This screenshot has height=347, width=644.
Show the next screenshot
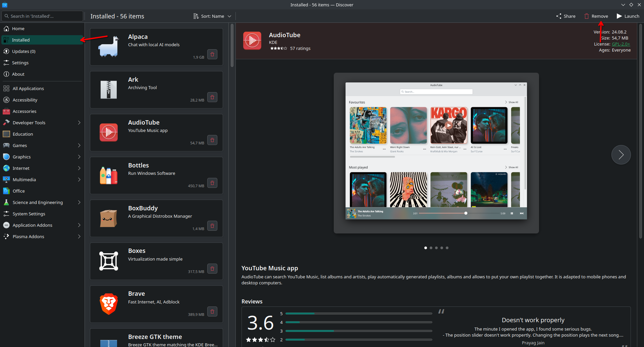tap(621, 155)
